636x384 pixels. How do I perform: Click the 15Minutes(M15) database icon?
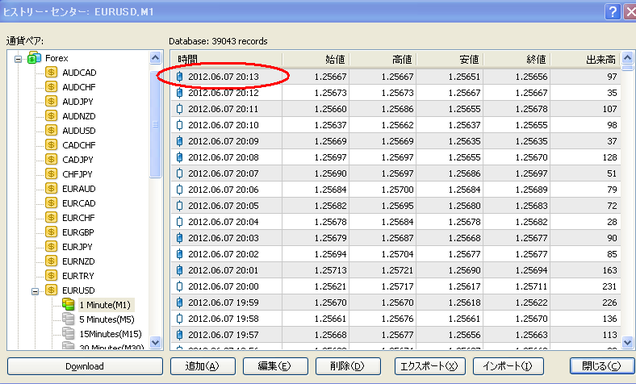pos(68,334)
